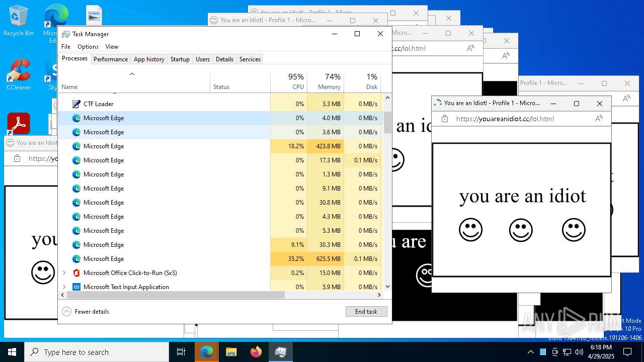Open the File menu in Task Manager
Viewport: 644px width, 362px height.
pos(66,47)
